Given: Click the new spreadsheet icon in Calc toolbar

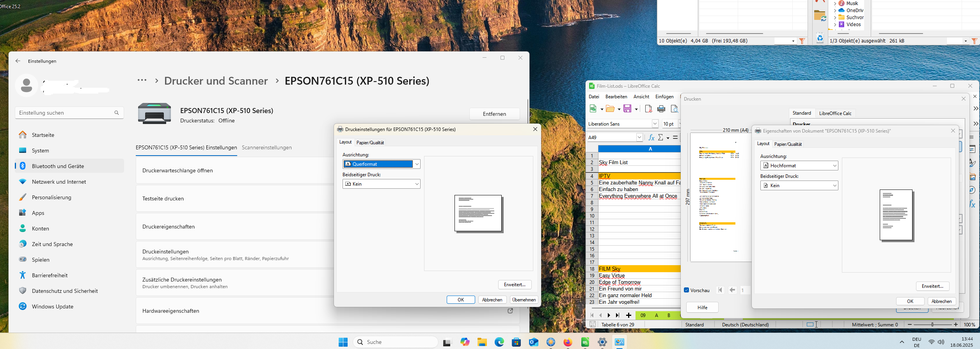Looking at the screenshot, I should pyautogui.click(x=593, y=109).
